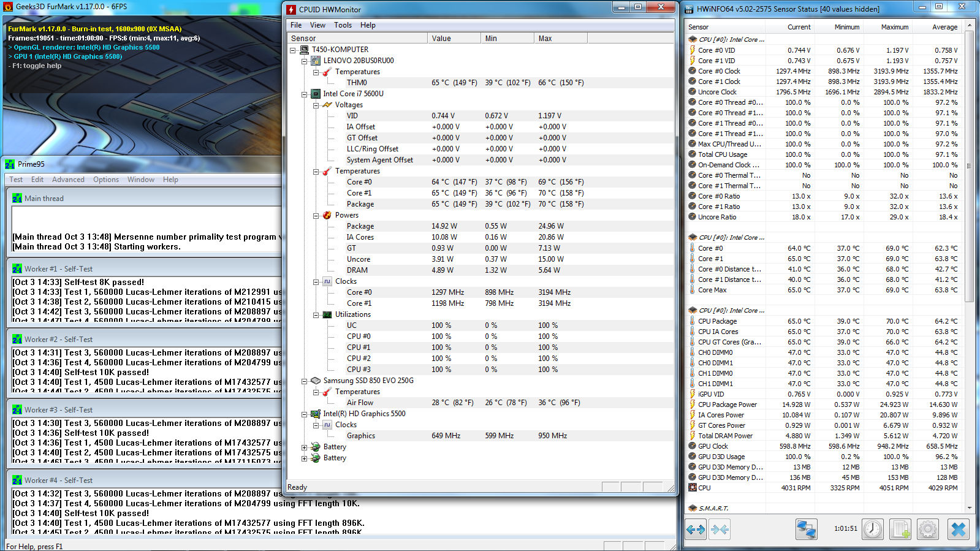Click the T450-KOMPUTER computer icon

(304, 50)
